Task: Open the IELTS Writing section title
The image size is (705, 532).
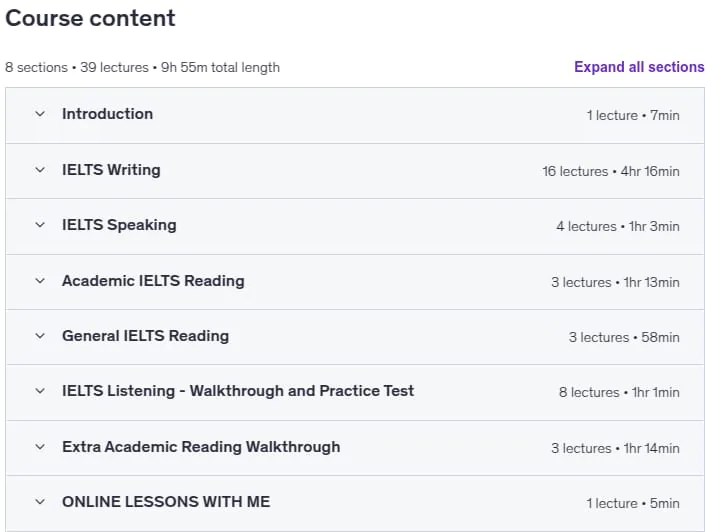Action: pos(111,170)
